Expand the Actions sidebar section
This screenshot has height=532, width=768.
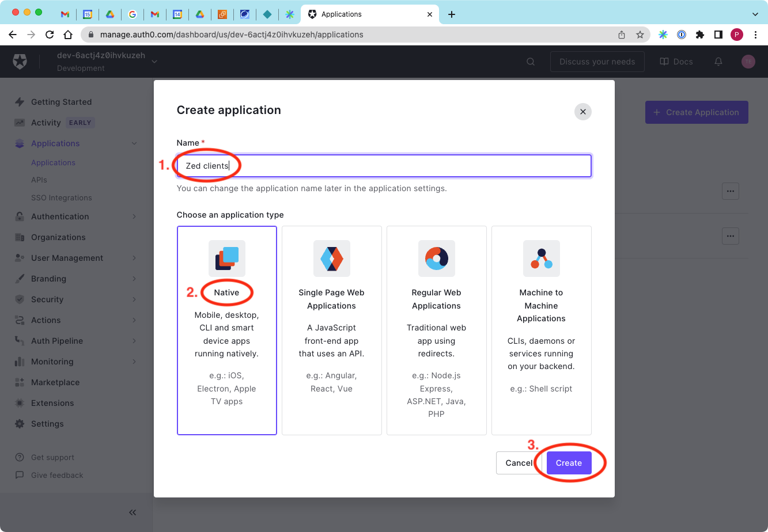[x=134, y=320]
